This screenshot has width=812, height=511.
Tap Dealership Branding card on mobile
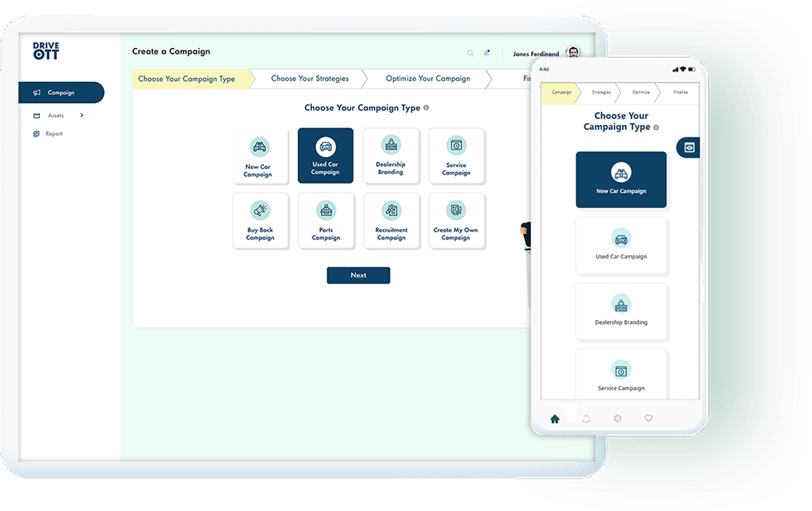pyautogui.click(x=621, y=311)
